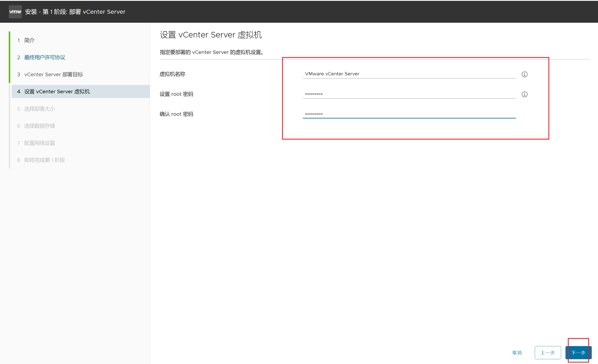This screenshot has width=598, height=364.
Task: Click step 7 配置网络设置
Action: point(39,143)
